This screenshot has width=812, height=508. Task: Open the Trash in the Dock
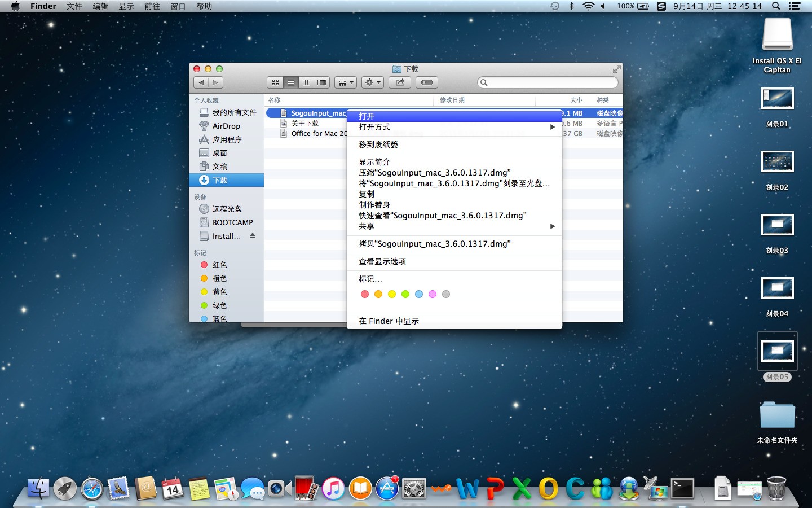tap(776, 488)
